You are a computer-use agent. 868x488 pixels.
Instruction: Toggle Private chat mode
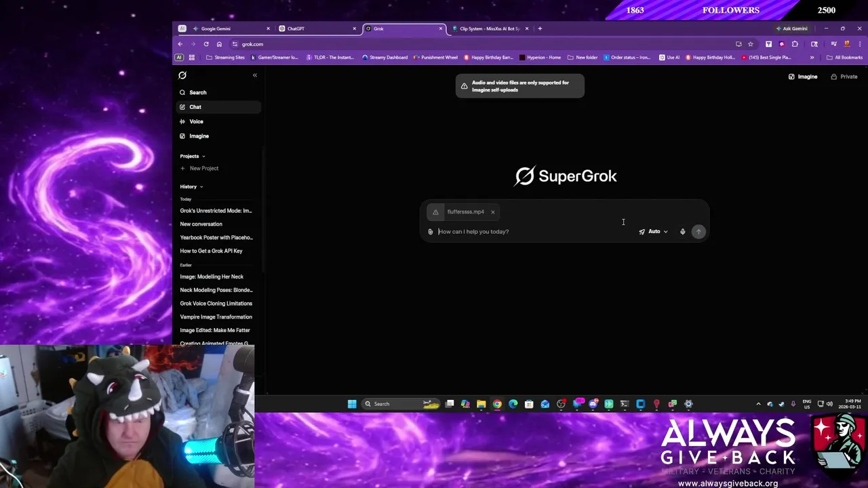click(x=844, y=77)
